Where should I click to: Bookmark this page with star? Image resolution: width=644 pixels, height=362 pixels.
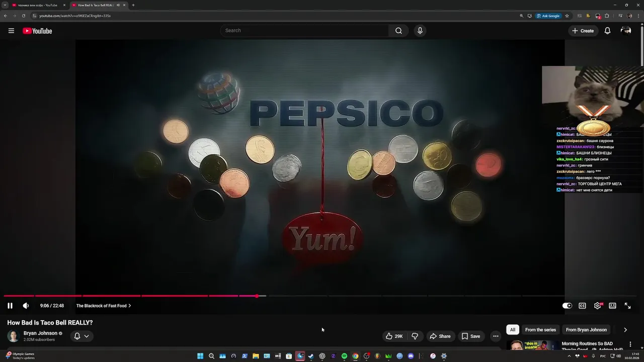point(567,16)
